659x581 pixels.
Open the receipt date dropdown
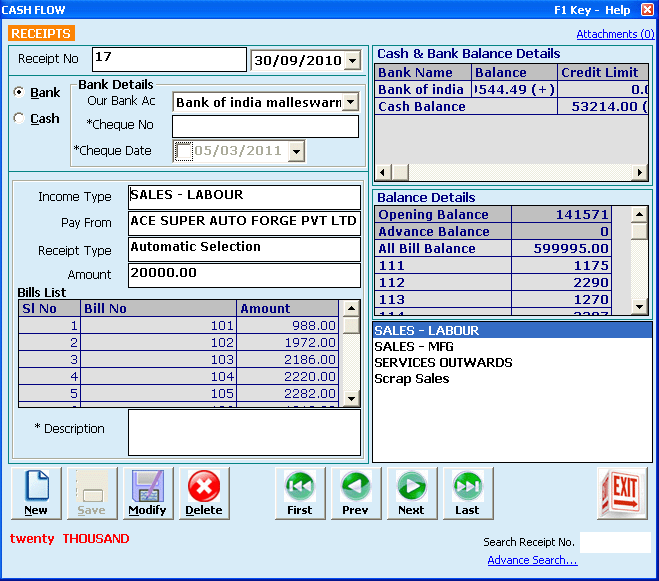[x=351, y=61]
